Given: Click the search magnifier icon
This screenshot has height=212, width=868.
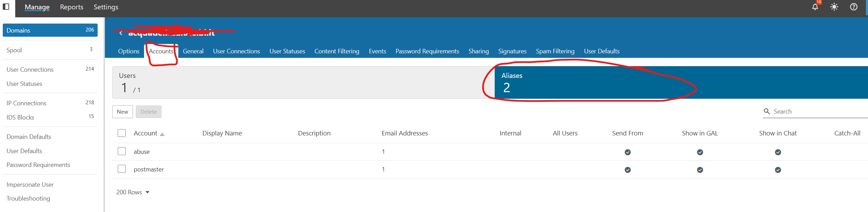Looking at the screenshot, I should [x=767, y=111].
